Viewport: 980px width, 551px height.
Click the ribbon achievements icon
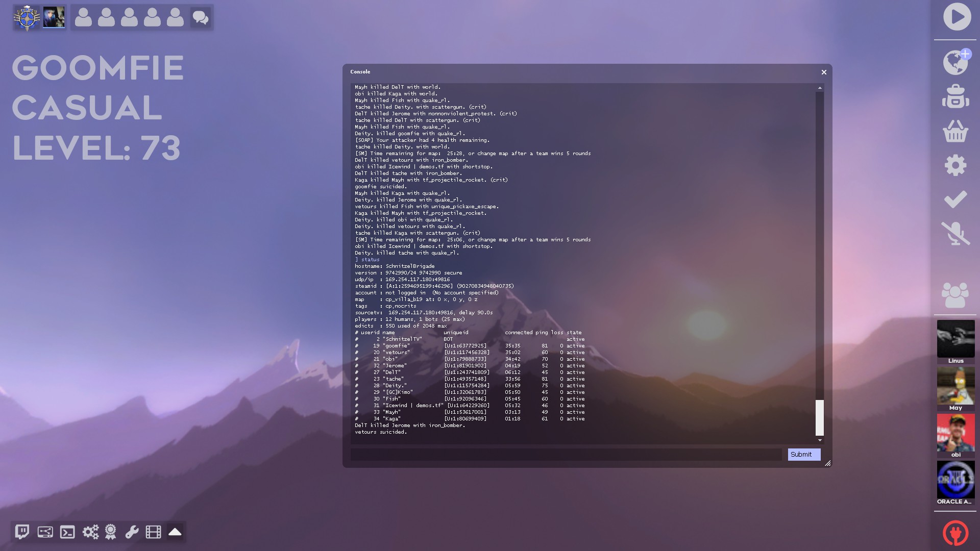pos(110,532)
